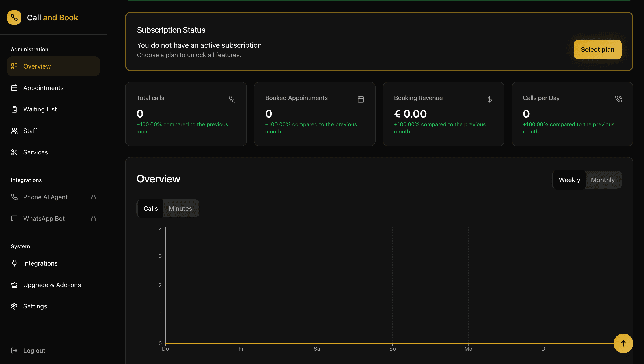Open Waiting List clipboard icon
The height and width of the screenshot is (364, 644).
[14, 109]
